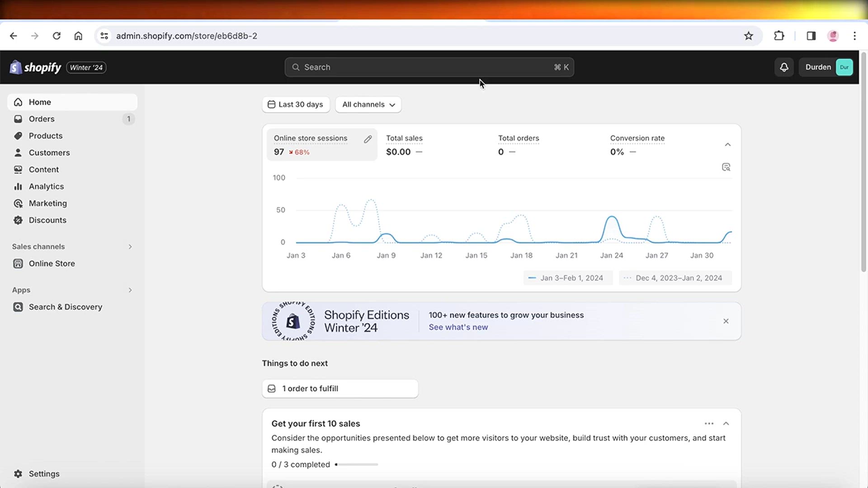Click the Shopify logo
The width and height of the screenshot is (868, 488).
coord(35,67)
